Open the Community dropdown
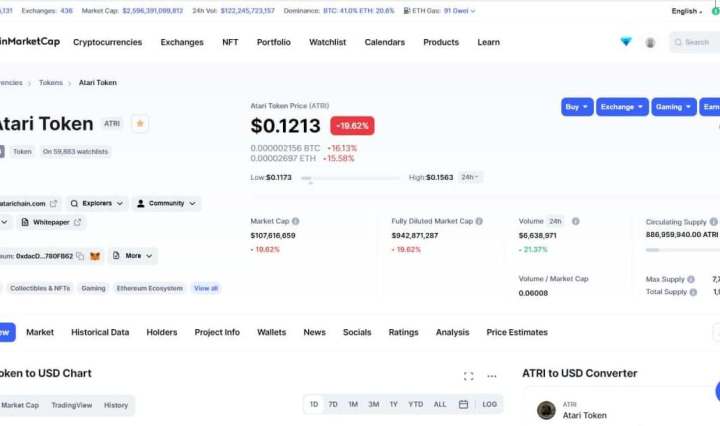720x426 pixels. tap(166, 203)
